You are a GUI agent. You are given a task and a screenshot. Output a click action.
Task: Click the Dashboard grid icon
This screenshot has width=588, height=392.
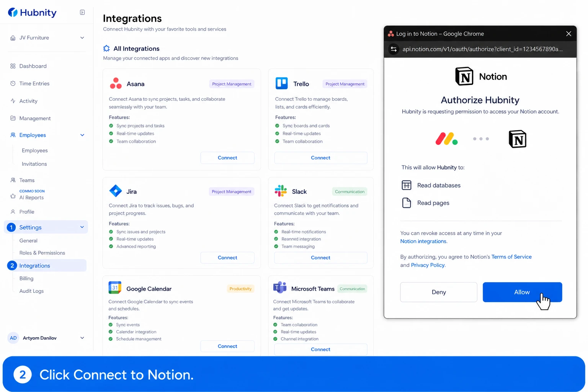[13, 66]
